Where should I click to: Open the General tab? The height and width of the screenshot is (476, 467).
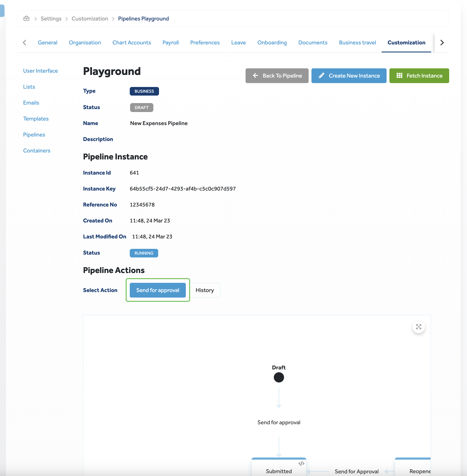tap(47, 43)
